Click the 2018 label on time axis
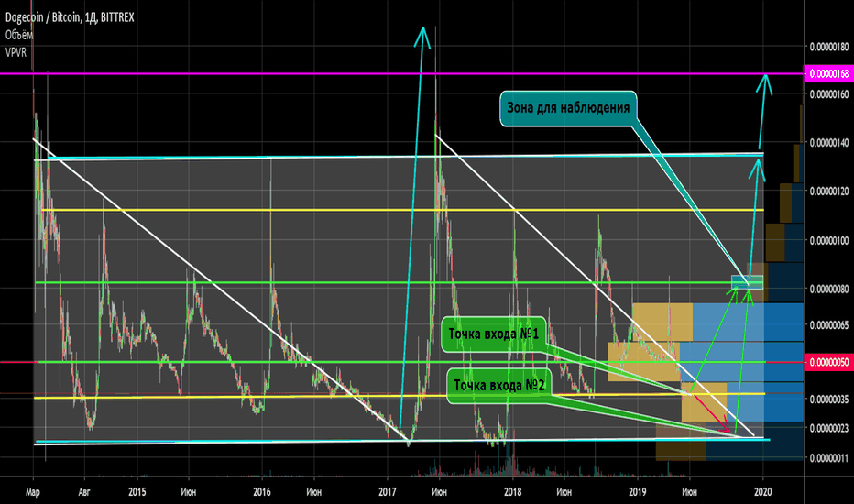854x504 pixels. pyautogui.click(x=512, y=492)
